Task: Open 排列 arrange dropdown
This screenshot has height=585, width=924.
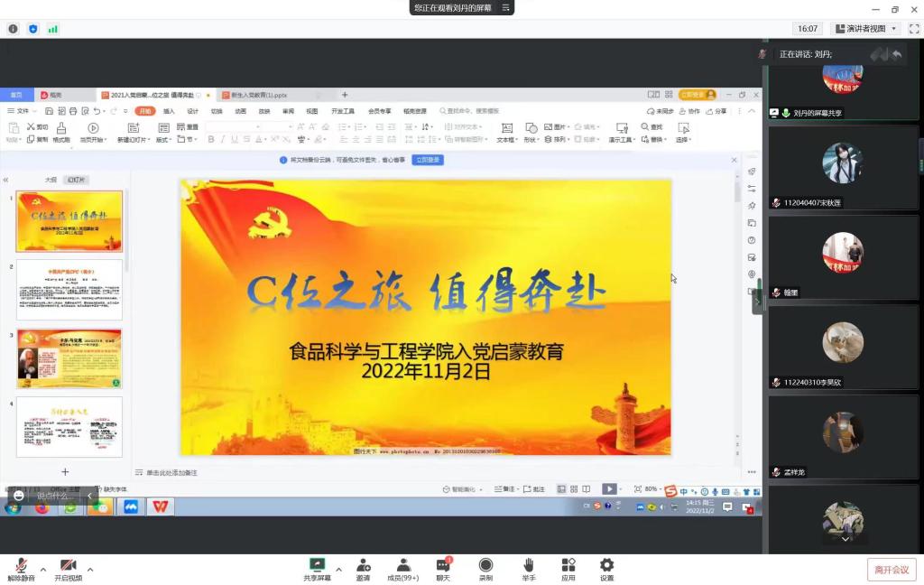Action: point(558,140)
